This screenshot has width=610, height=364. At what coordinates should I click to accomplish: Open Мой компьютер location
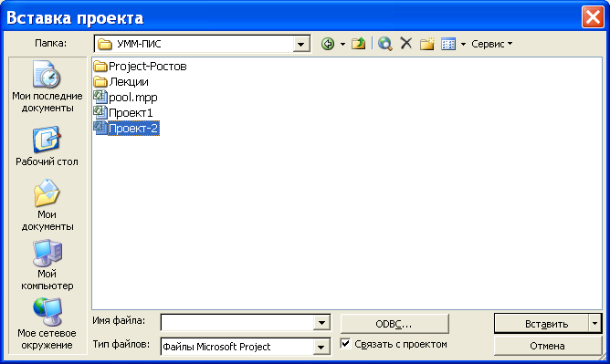[x=47, y=265]
